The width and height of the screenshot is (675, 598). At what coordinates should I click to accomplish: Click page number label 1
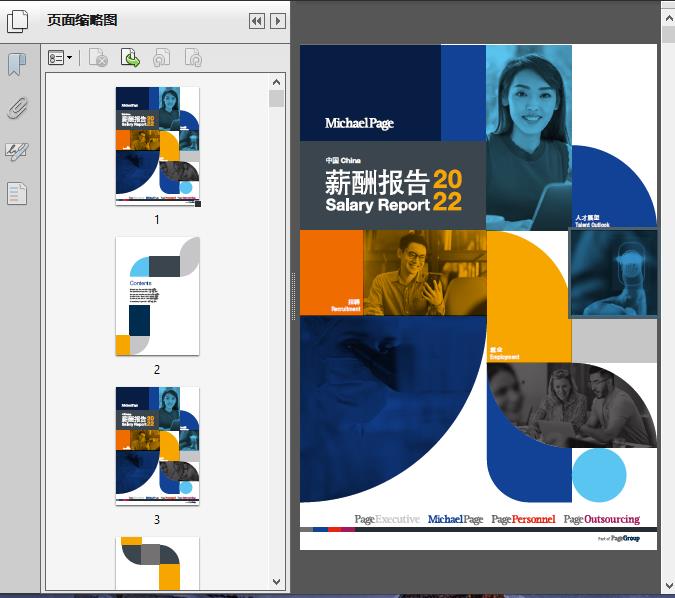[157, 220]
